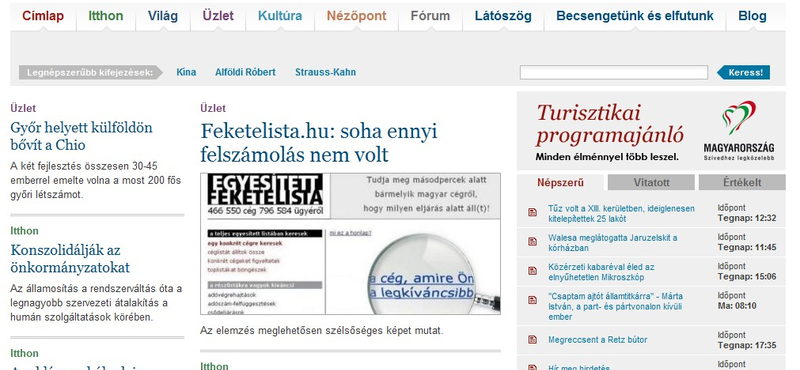Viewport: 800px width, 370px height.
Task: Click the Turisztikai programajánló banner
Action: pos(651,131)
